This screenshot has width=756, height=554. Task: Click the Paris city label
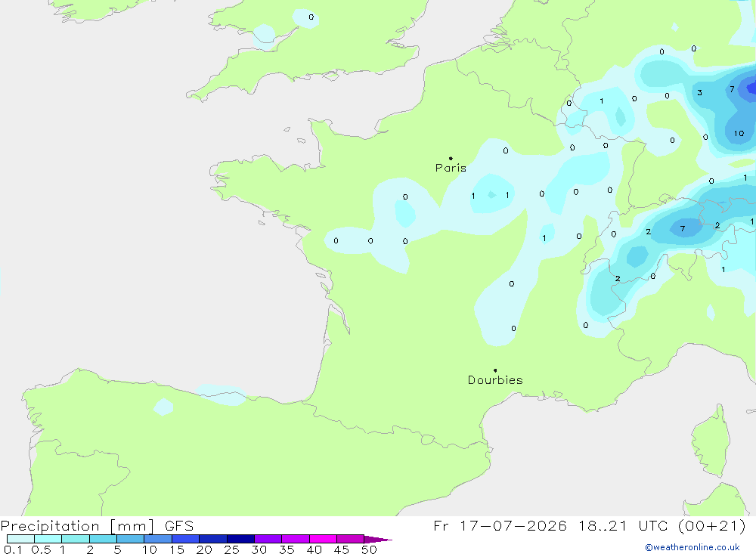[451, 168]
